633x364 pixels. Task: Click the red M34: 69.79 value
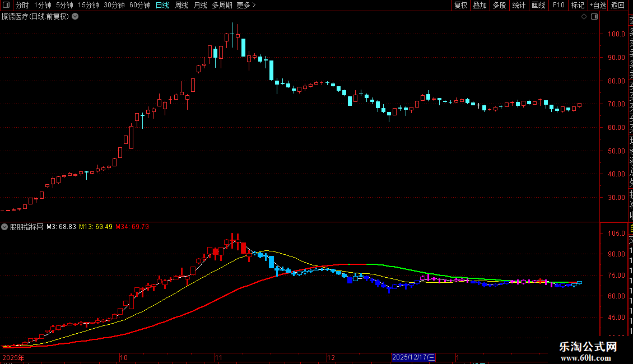[x=132, y=227]
